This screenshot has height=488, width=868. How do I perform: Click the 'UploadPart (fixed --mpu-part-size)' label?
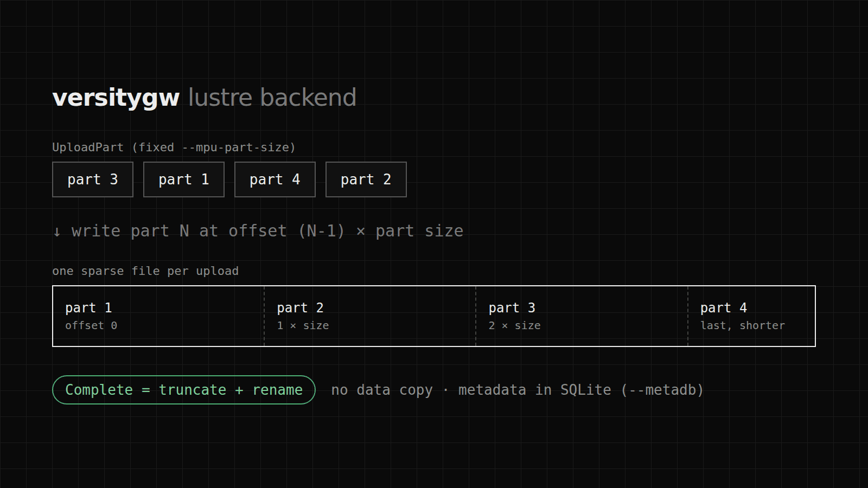[x=174, y=147]
